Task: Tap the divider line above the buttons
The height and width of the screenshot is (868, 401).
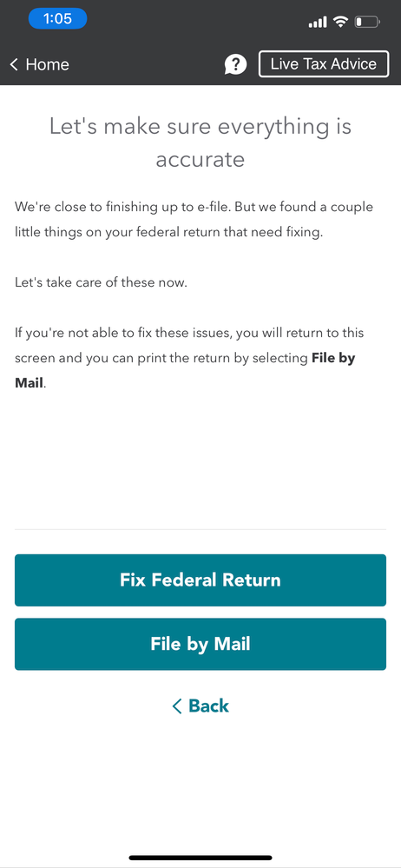Action: pyautogui.click(x=200, y=529)
